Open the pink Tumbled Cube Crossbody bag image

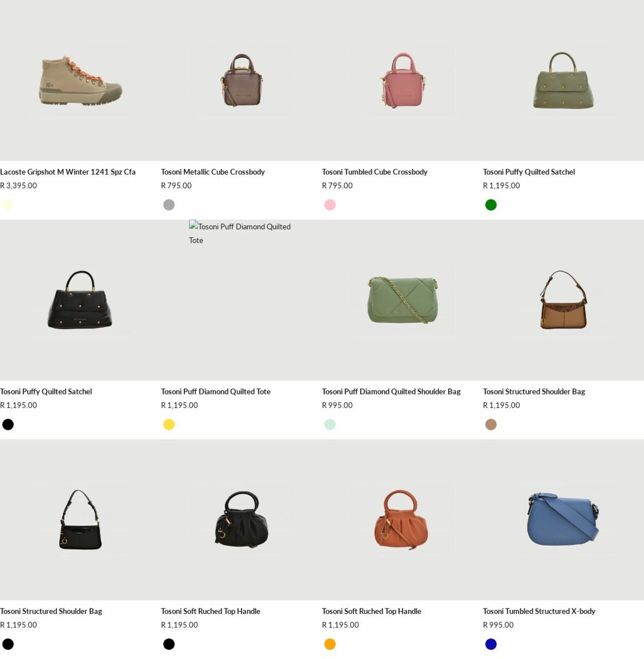pos(402,80)
